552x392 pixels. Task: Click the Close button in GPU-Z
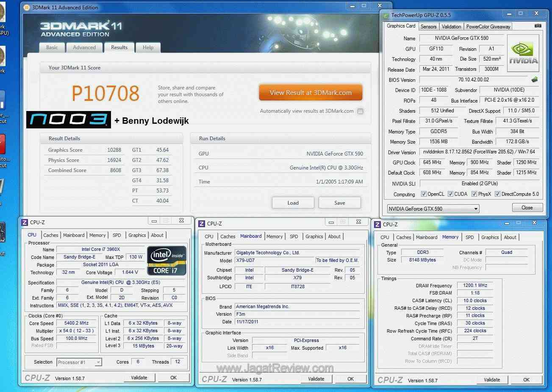(527, 208)
